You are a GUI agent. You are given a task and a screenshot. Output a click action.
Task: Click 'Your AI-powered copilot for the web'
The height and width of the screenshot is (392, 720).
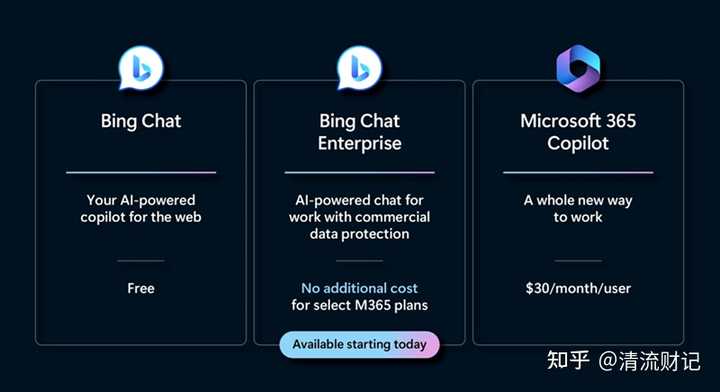pos(141,208)
